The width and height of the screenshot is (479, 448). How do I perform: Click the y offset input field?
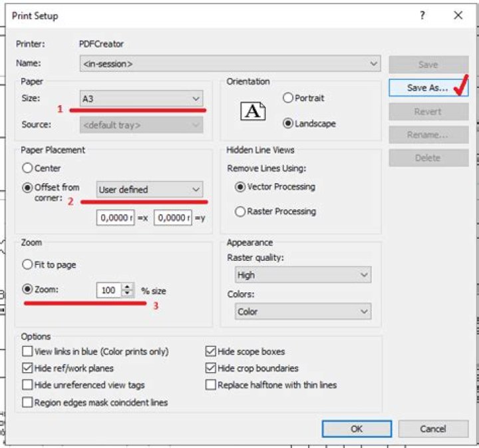[x=172, y=218]
